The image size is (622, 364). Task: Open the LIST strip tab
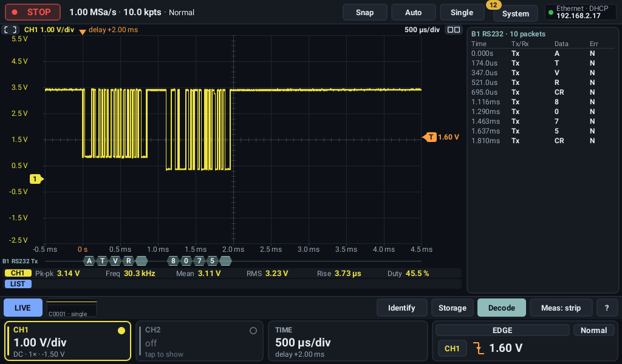pos(18,284)
